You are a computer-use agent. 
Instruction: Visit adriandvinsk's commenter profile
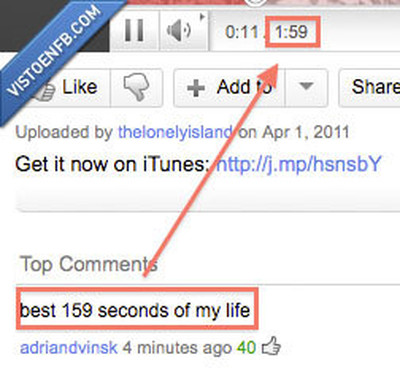[69, 348]
